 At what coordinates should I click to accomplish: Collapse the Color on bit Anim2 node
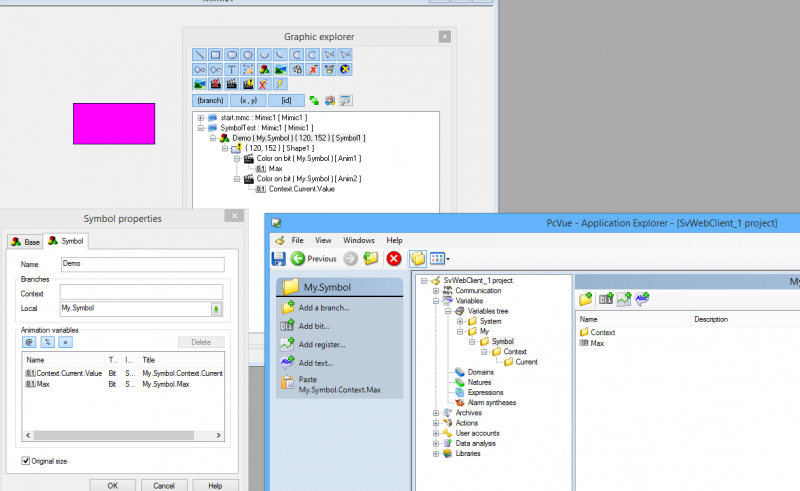pos(237,179)
